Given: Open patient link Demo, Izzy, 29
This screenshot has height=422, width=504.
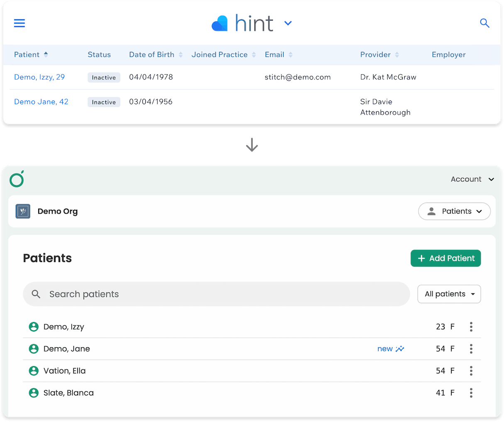Looking at the screenshot, I should pos(39,77).
